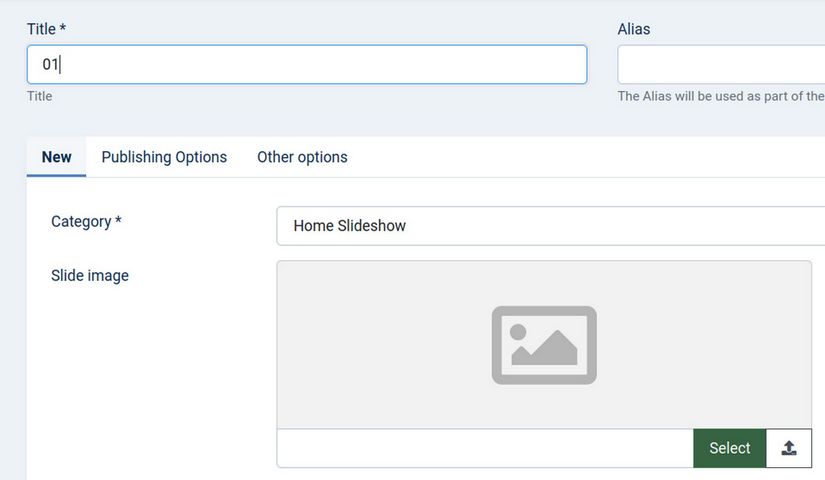Click the upload image arrow icon

[x=789, y=448]
